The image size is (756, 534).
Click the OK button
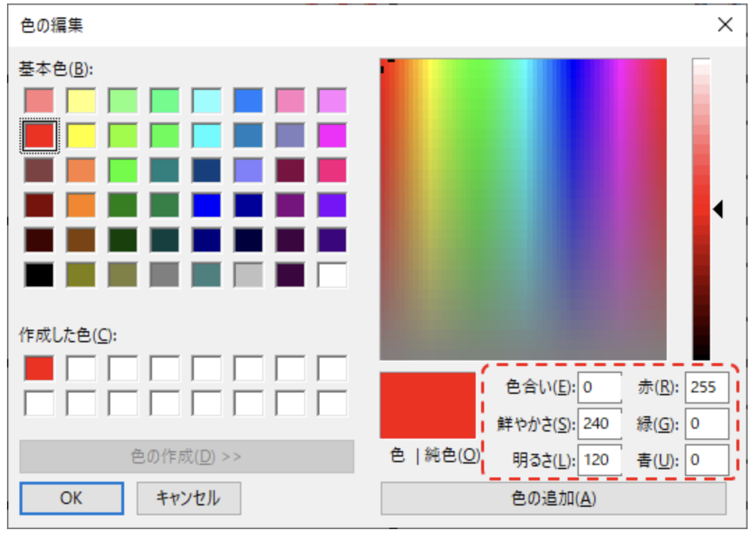[x=71, y=498]
